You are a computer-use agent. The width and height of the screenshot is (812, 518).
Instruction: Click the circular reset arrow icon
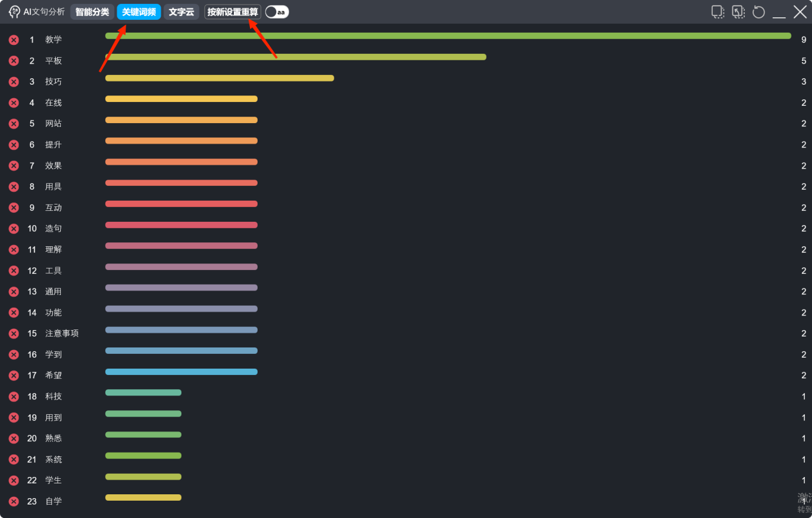tap(759, 12)
